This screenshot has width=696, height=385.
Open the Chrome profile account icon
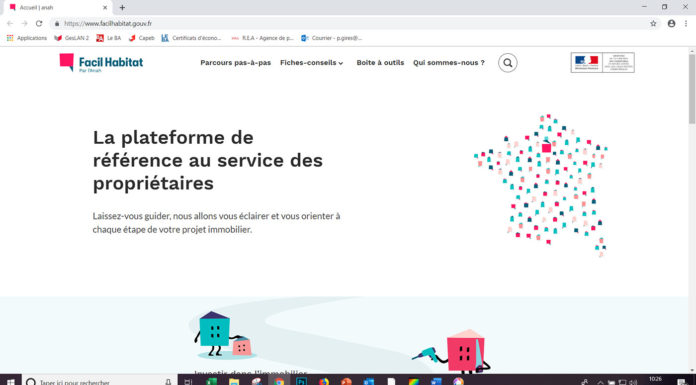[672, 24]
